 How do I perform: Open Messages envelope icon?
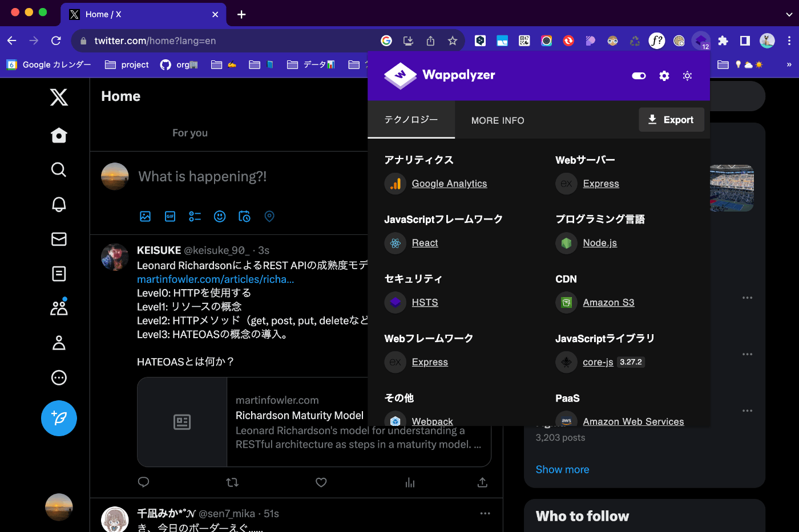[x=59, y=239]
